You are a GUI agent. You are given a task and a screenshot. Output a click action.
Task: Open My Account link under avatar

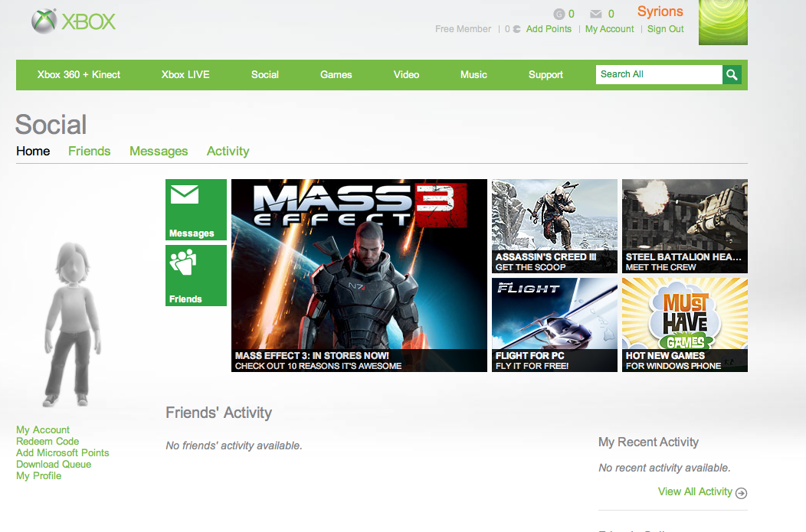pos(43,430)
